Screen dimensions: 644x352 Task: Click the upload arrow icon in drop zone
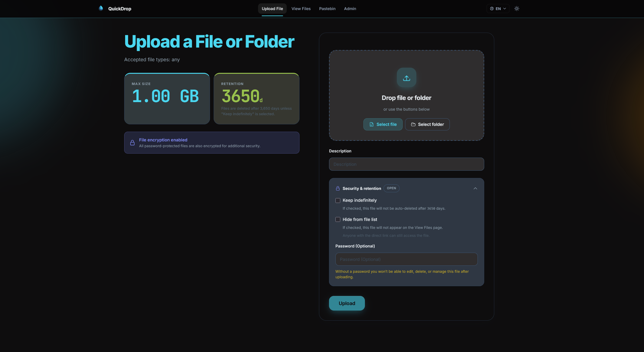tap(407, 78)
